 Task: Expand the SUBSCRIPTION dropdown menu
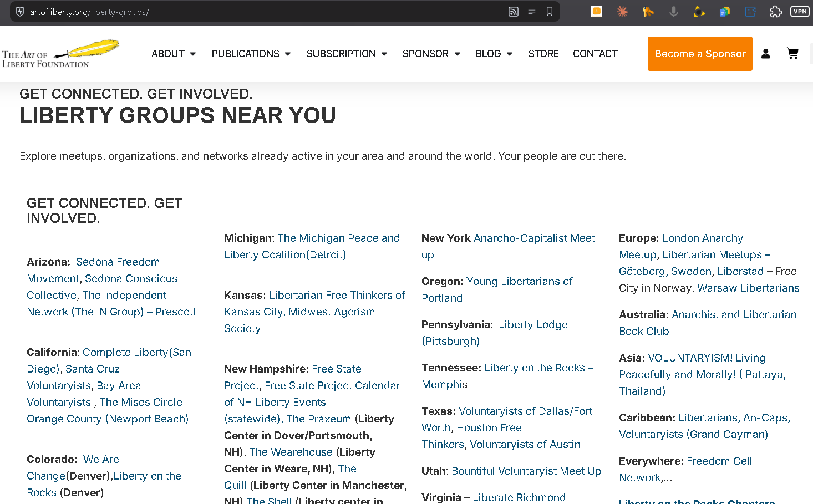tap(347, 54)
